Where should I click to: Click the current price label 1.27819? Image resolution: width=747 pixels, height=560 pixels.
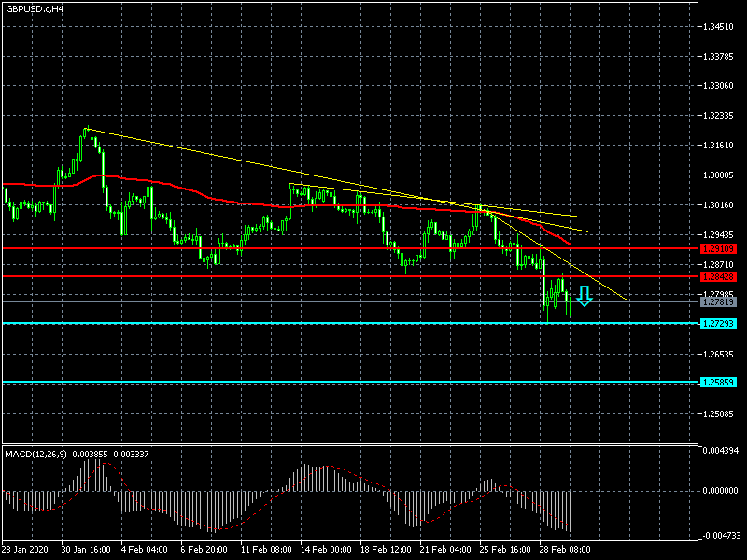(718, 301)
